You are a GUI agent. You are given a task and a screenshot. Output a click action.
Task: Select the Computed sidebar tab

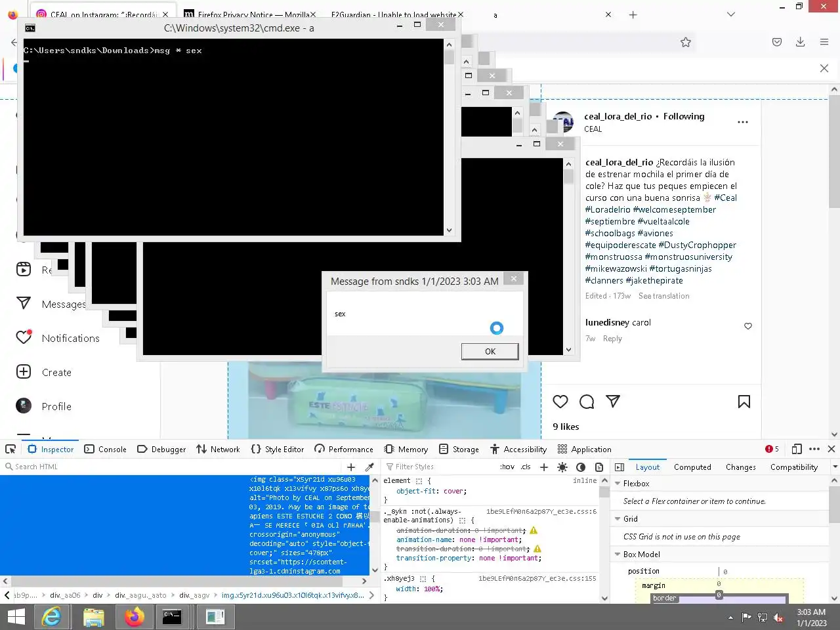click(692, 467)
